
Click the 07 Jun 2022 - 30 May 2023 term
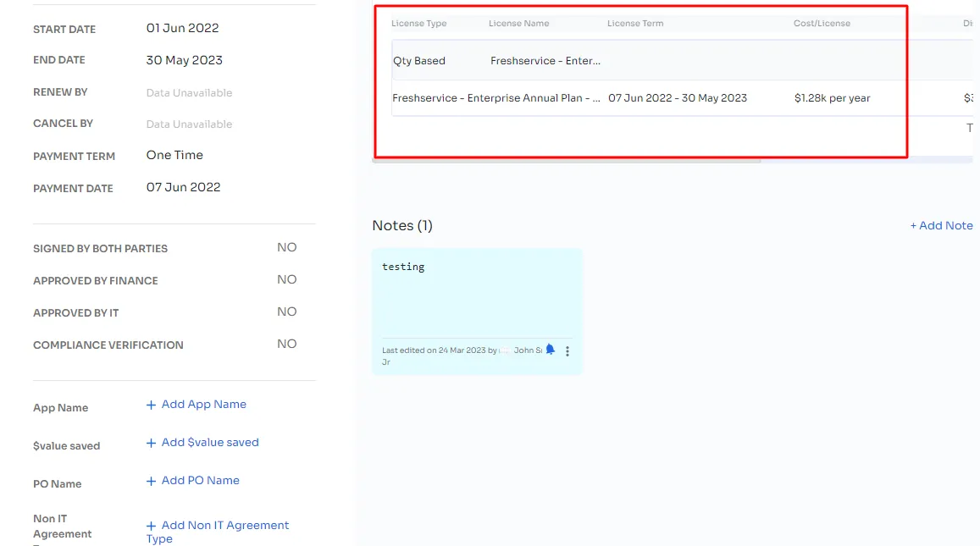click(678, 98)
